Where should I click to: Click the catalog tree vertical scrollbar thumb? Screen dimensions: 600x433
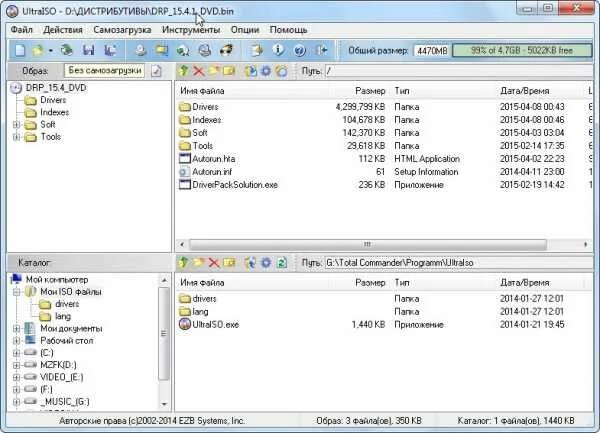164,334
